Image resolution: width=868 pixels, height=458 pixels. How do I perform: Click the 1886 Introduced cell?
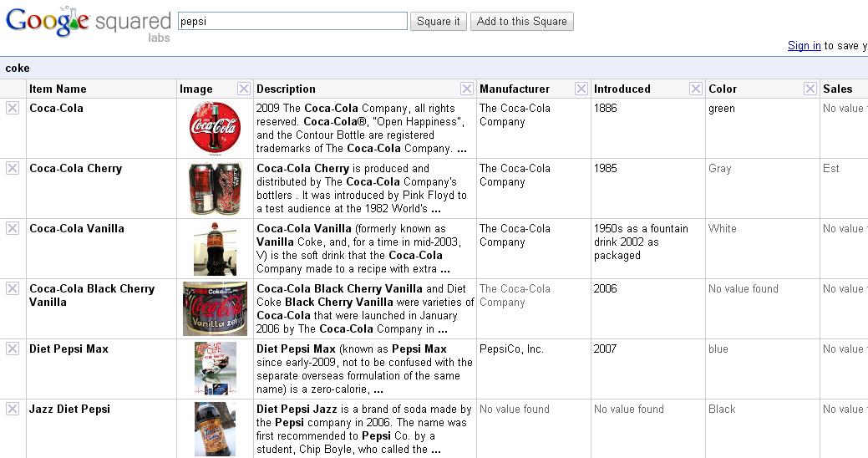(x=605, y=108)
